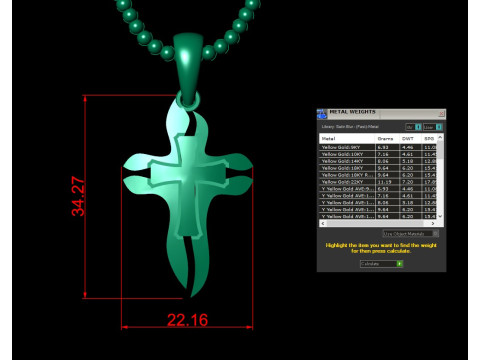This screenshot has height=360, width=480.
Task: Click the metal list scroll-down arrow
Action: click(440, 216)
